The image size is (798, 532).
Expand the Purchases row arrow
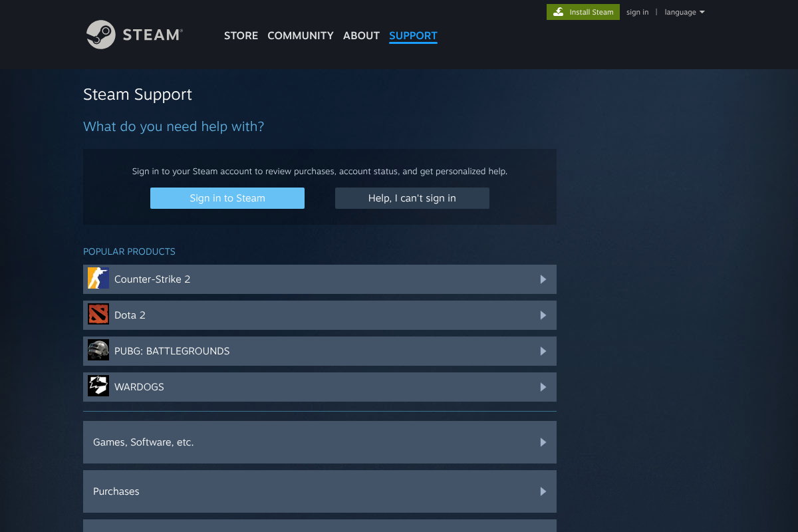543,491
